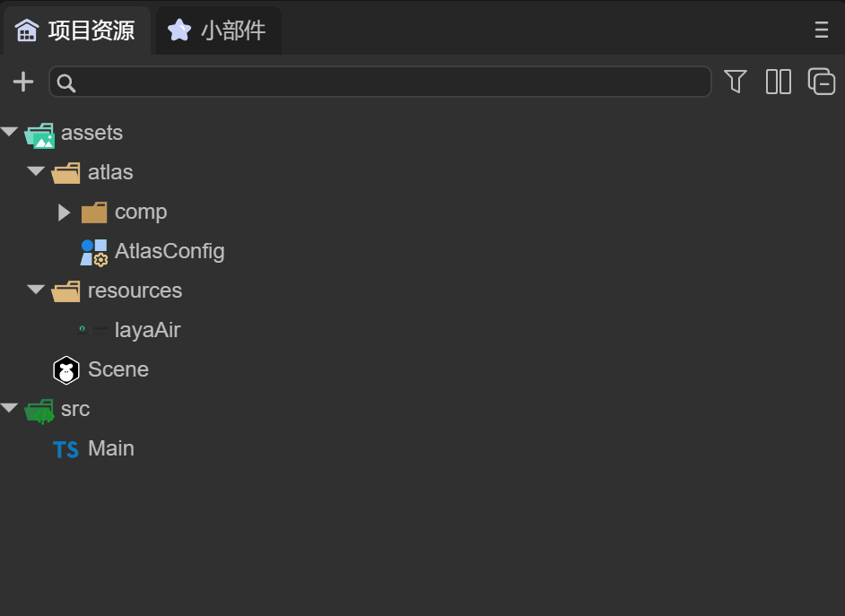Screen dimensions: 845x616
Task: Select the comp folder label
Action: (x=141, y=212)
